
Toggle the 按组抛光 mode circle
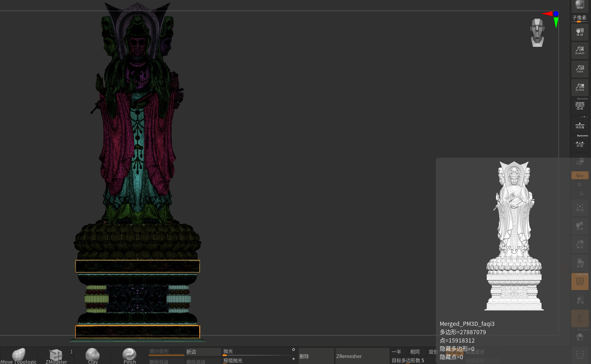pos(293,359)
